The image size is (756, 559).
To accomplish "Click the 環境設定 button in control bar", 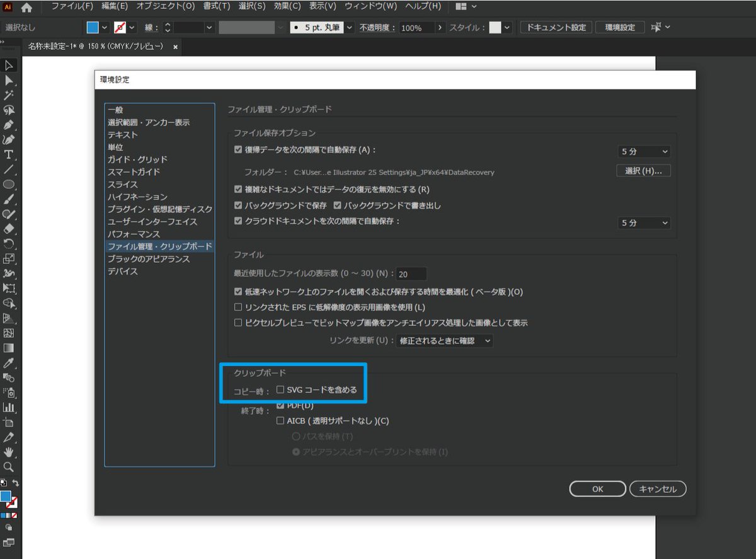I will 619,28.
